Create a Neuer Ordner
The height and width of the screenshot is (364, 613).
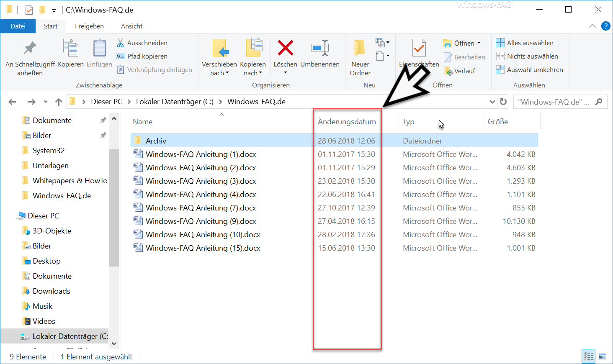[x=360, y=58]
